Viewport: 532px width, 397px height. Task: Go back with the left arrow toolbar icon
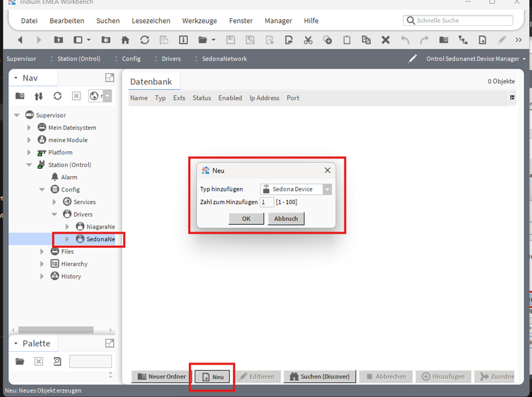click(20, 40)
